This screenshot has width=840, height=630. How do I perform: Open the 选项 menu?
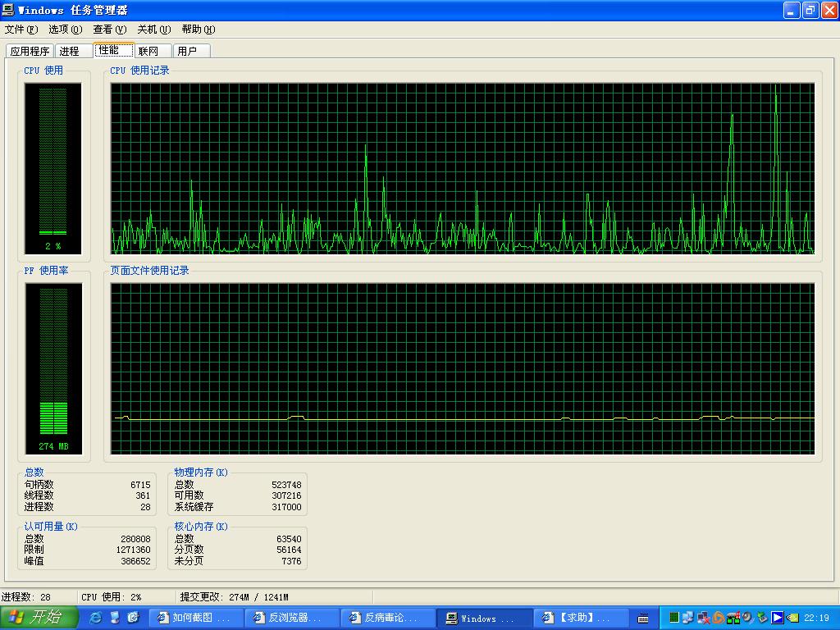click(66, 30)
